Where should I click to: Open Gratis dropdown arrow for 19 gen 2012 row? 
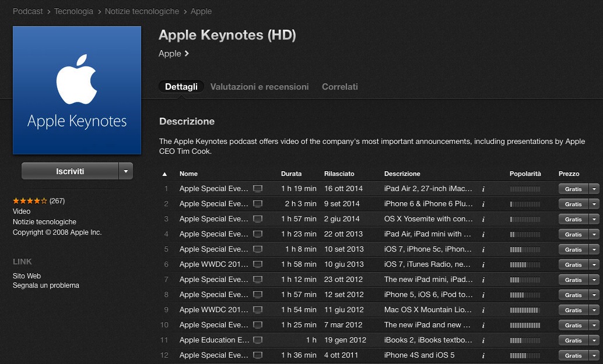tap(594, 341)
